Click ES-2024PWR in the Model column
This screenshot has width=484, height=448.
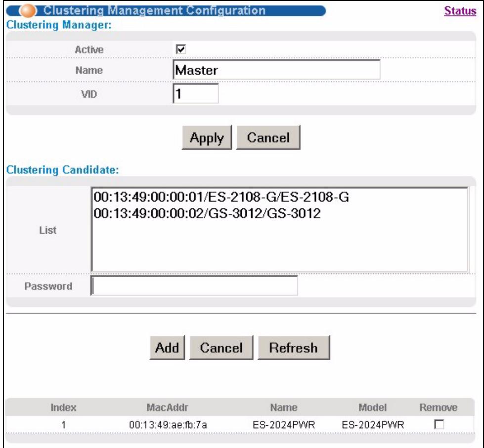[373, 425]
